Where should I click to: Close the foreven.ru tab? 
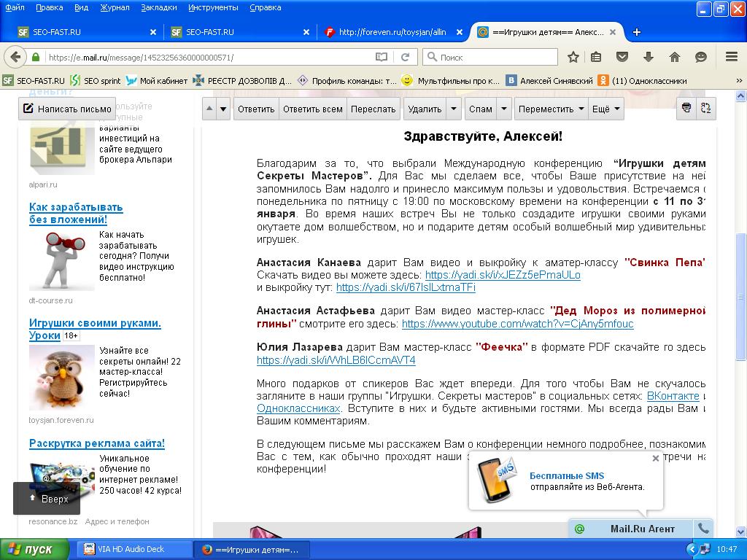pyautogui.click(x=460, y=32)
